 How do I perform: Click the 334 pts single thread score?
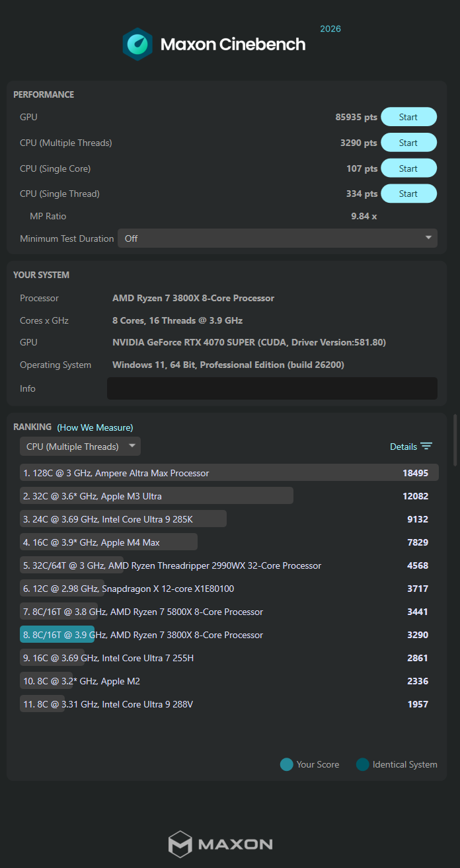pyautogui.click(x=362, y=194)
